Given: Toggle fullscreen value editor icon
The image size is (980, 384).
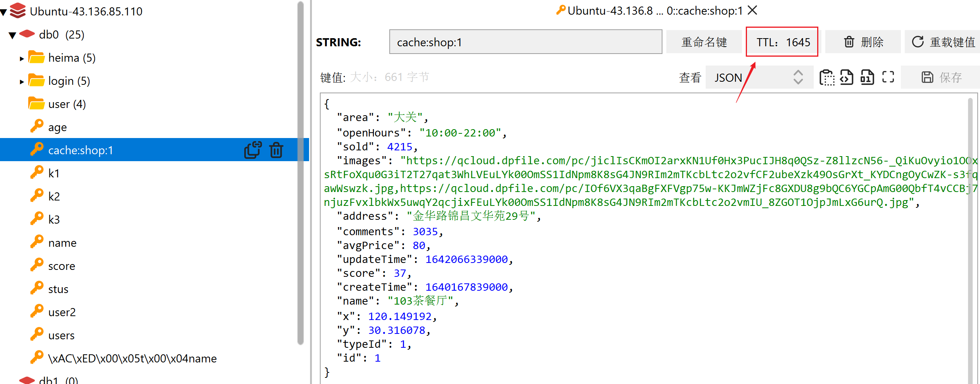Looking at the screenshot, I should pos(888,77).
